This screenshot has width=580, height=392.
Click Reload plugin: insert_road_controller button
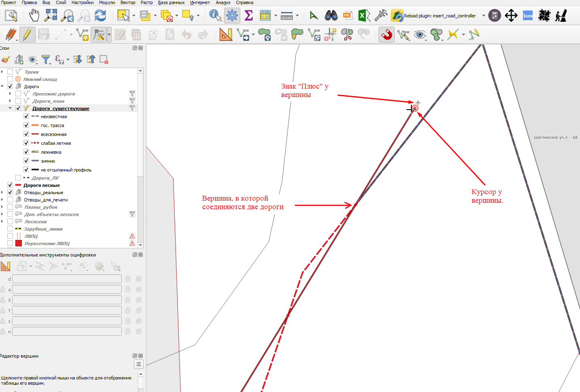click(x=434, y=16)
